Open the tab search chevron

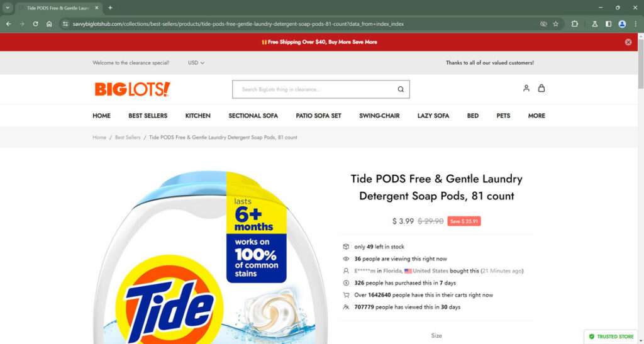8,8
